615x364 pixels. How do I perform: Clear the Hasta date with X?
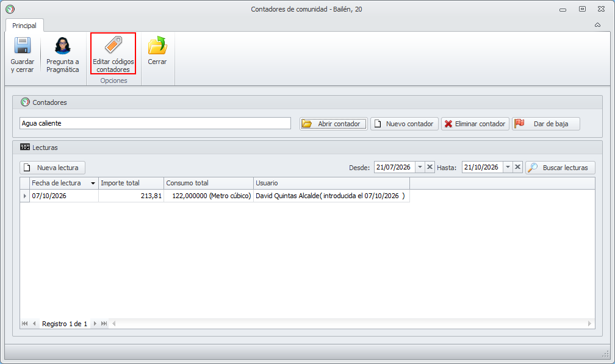pyautogui.click(x=517, y=167)
